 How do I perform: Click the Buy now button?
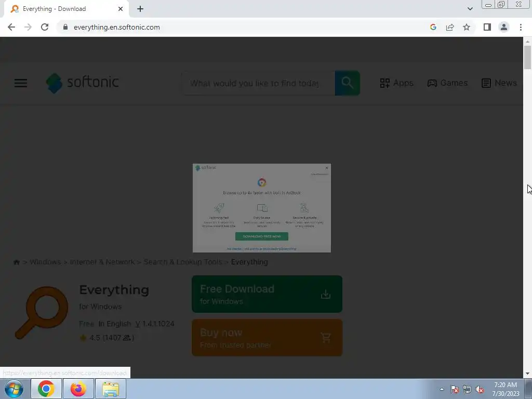click(267, 338)
